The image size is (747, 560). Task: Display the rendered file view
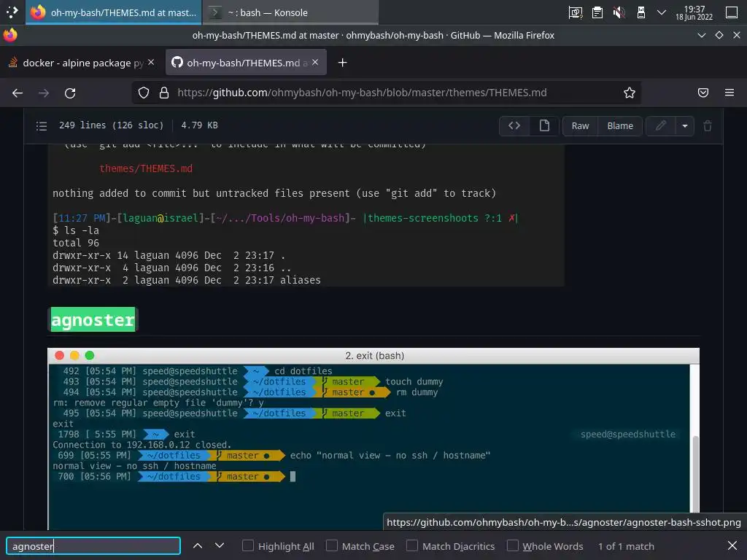(544, 125)
